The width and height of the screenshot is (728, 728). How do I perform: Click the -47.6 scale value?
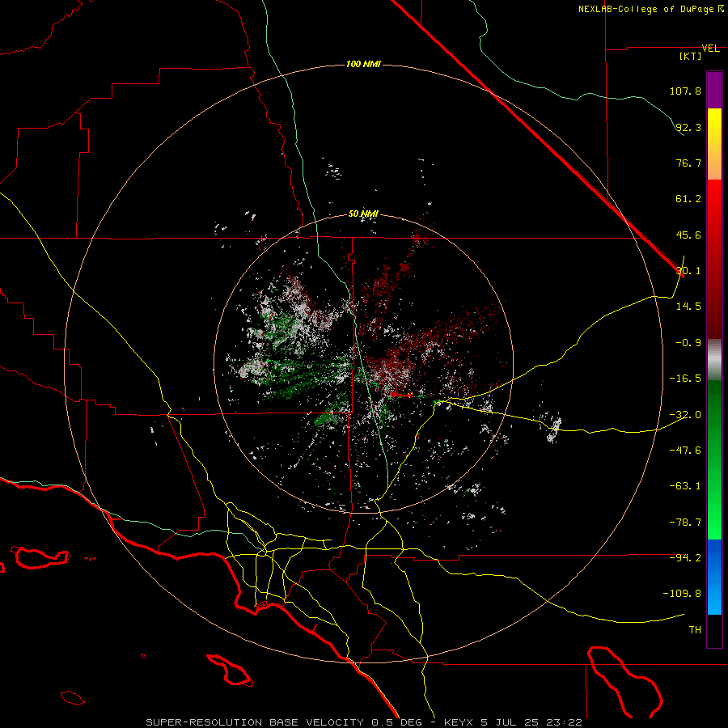(685, 451)
